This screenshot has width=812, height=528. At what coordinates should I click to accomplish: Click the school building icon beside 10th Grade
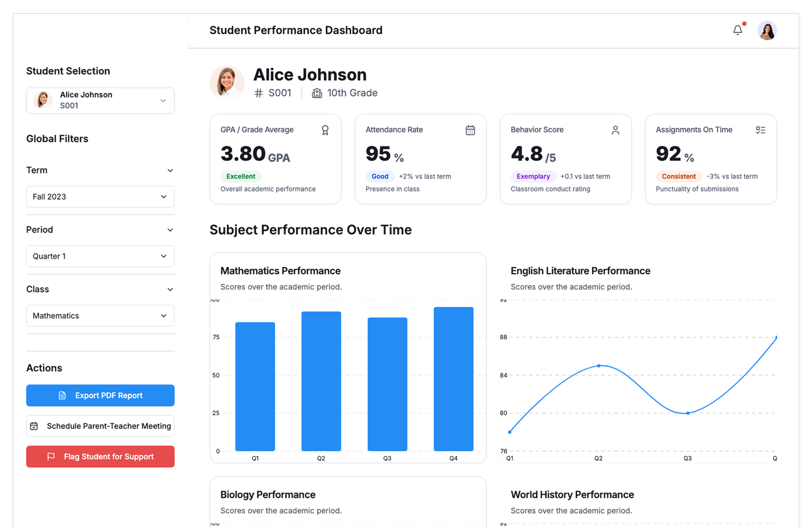coord(317,93)
